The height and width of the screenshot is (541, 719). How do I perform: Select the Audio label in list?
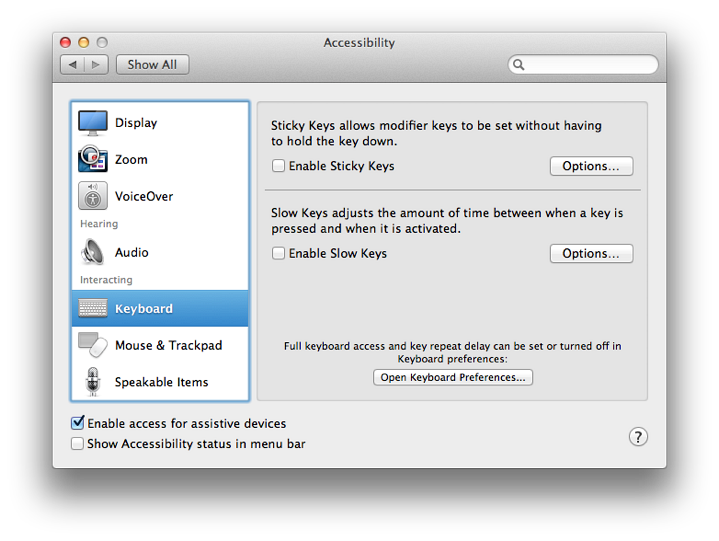click(132, 253)
